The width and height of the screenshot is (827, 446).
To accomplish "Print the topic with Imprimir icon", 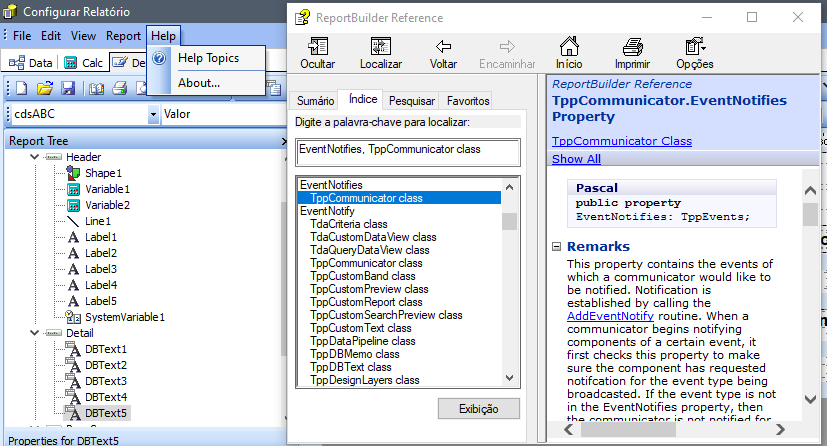I will (x=632, y=53).
